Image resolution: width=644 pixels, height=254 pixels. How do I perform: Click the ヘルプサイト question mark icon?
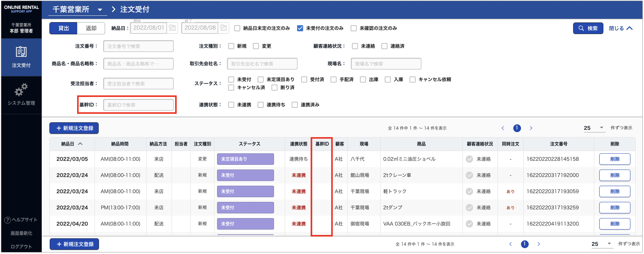point(7,220)
